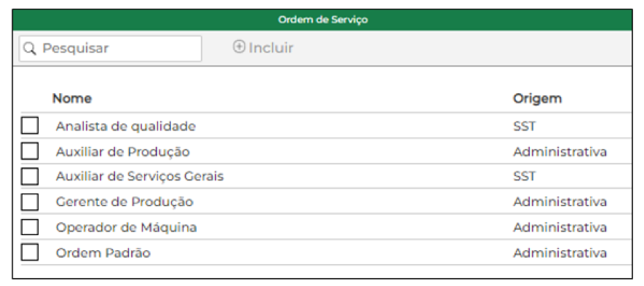Select the Auxiliar de Serviços Gerais checkbox

[x=30, y=176]
